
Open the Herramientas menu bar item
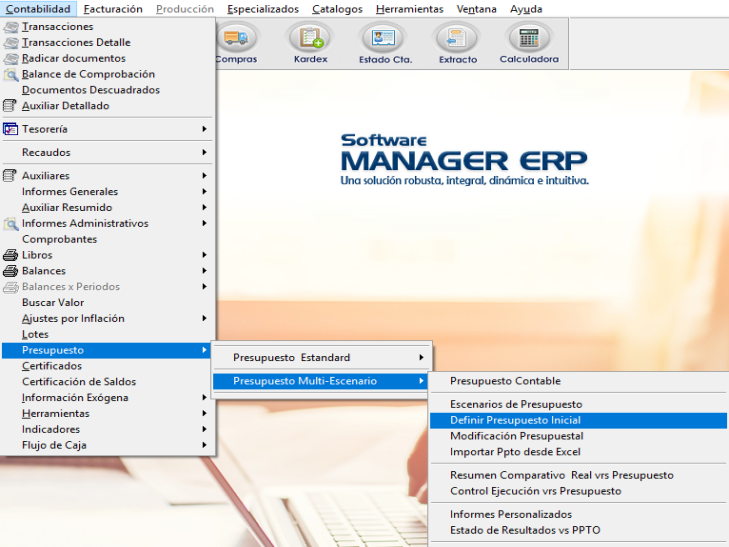click(410, 9)
